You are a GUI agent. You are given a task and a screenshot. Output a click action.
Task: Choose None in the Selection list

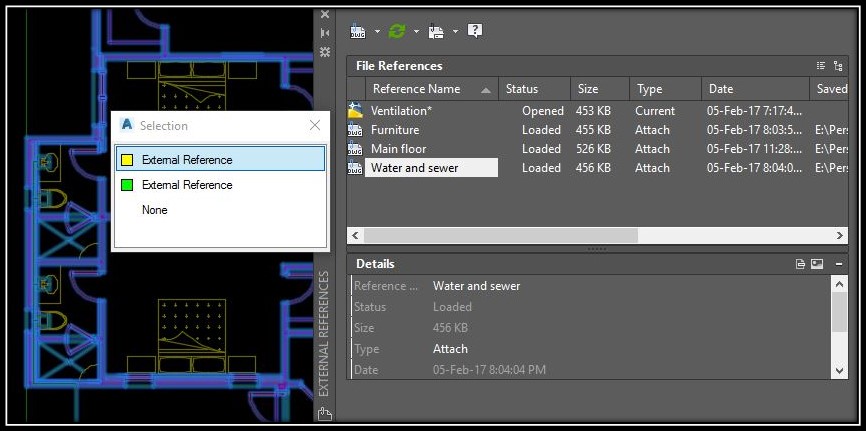pos(220,210)
